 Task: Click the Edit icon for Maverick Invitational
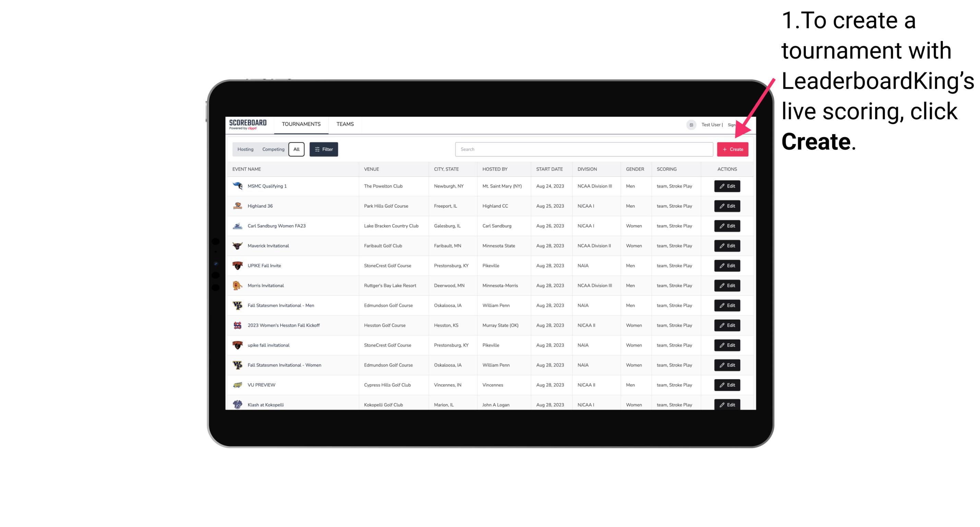click(x=727, y=245)
